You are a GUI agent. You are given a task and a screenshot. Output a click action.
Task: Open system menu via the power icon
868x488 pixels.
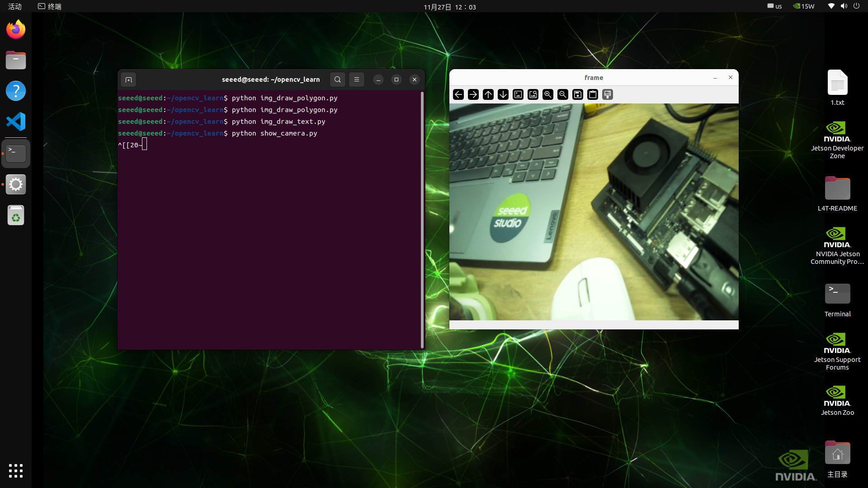(856, 6)
